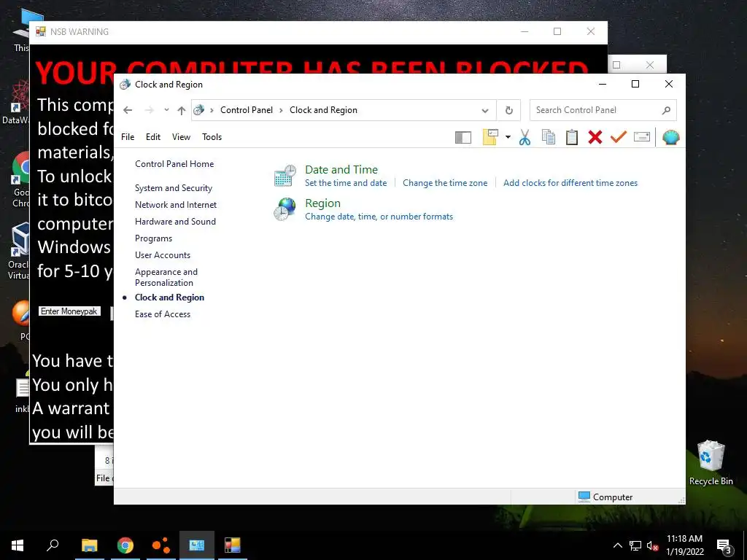Select Clock and Region in sidebar
The image size is (747, 560).
pos(169,297)
